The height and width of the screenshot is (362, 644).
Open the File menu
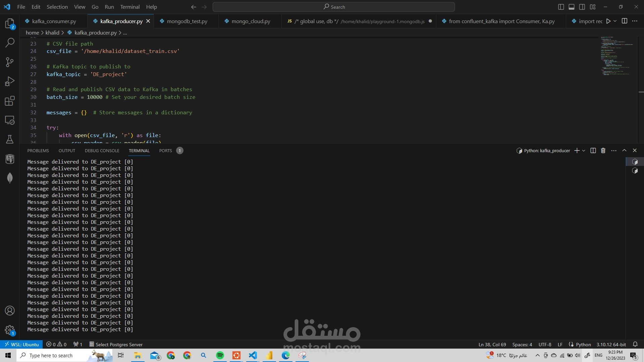click(21, 7)
